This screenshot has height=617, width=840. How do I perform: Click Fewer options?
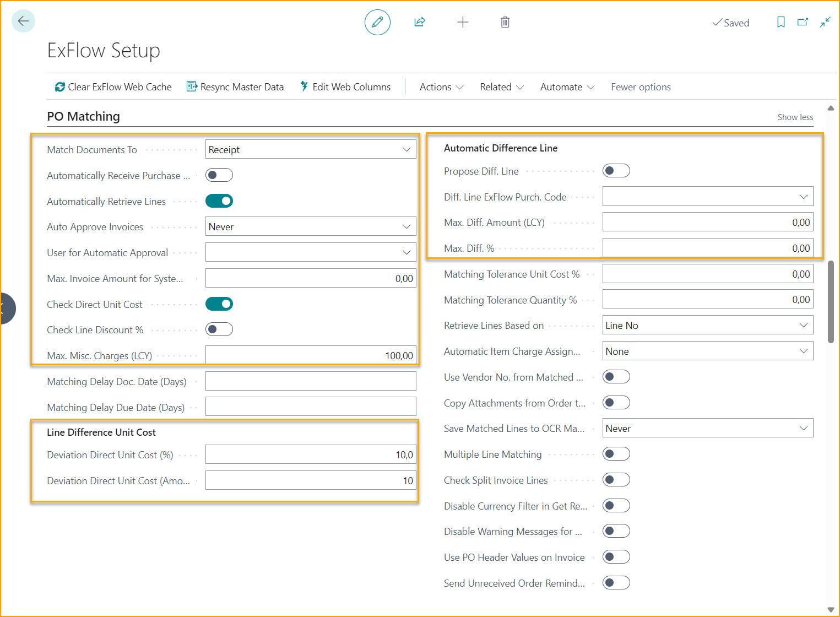[x=641, y=87]
